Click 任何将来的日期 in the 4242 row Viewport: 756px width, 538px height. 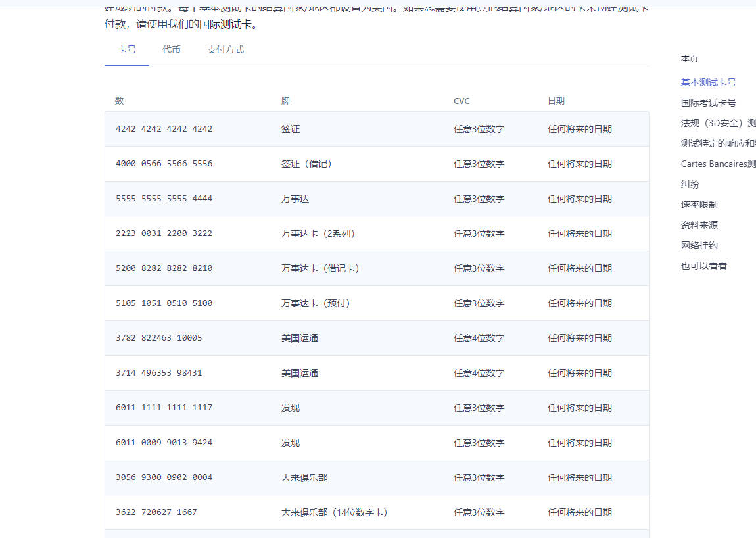point(580,130)
